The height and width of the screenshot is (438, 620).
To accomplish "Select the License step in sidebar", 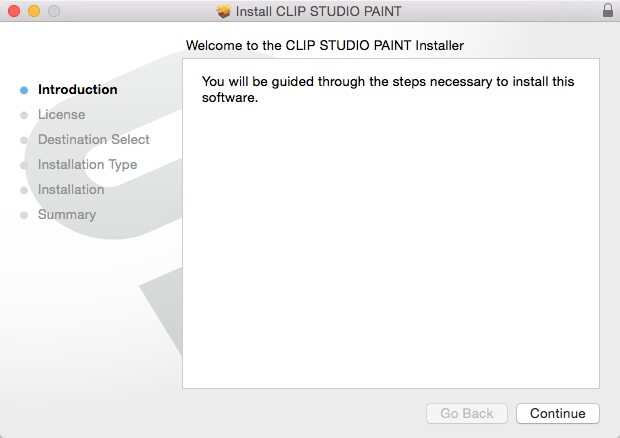I will click(61, 114).
